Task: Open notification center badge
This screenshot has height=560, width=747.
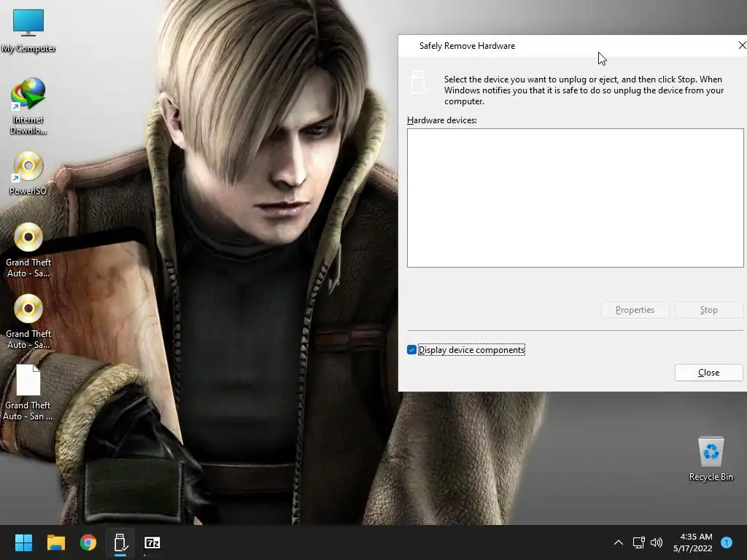Action: tap(727, 542)
